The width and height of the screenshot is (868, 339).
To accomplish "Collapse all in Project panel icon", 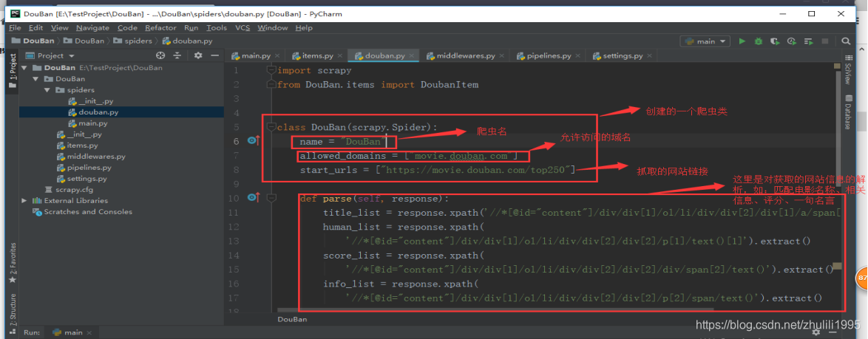I will pos(177,55).
